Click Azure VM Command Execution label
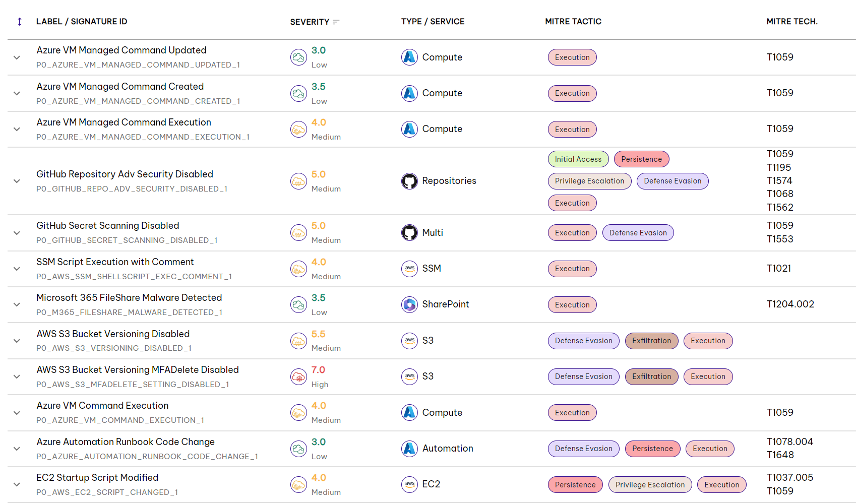The height and width of the screenshot is (504, 856). coord(102,406)
